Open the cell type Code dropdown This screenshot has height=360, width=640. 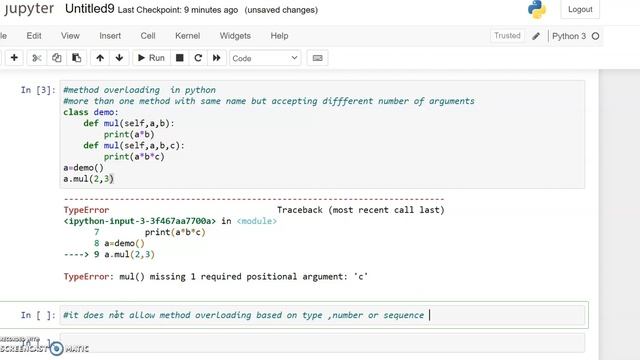(x=265, y=58)
